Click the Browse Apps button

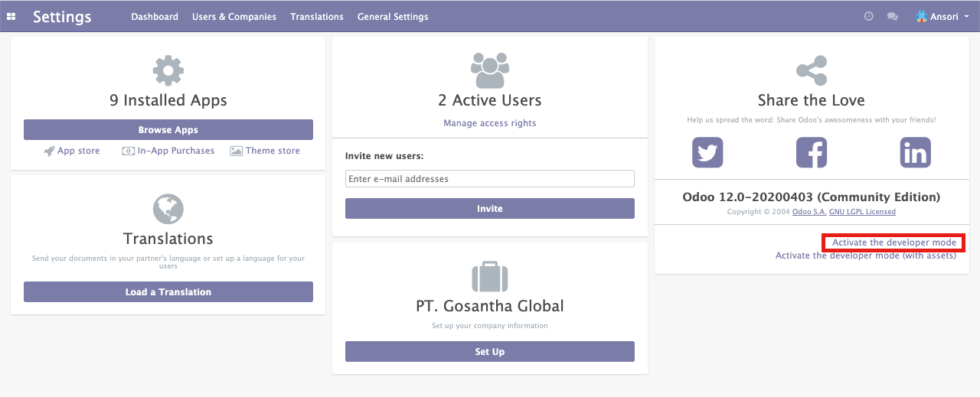point(168,129)
